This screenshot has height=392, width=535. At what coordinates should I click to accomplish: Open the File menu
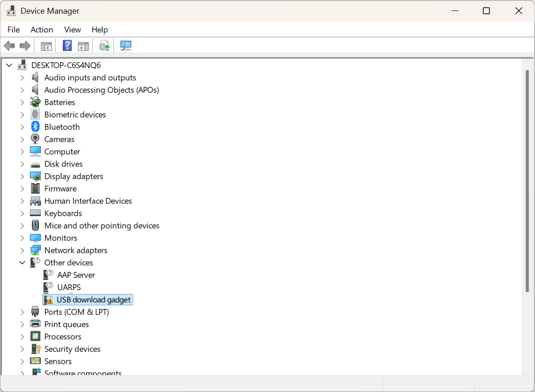pos(13,29)
